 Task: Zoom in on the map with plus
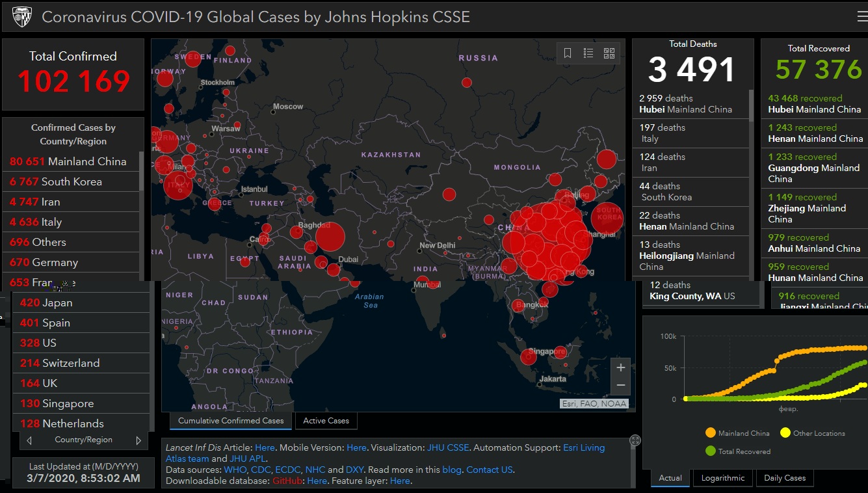pos(621,367)
